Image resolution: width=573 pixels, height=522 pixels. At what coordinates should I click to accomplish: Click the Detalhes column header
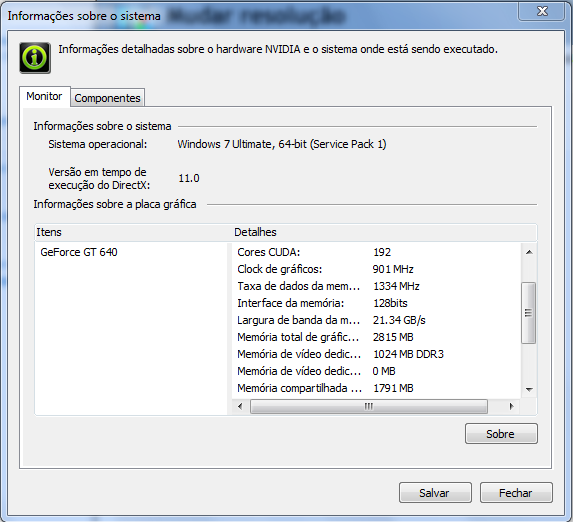point(384,232)
